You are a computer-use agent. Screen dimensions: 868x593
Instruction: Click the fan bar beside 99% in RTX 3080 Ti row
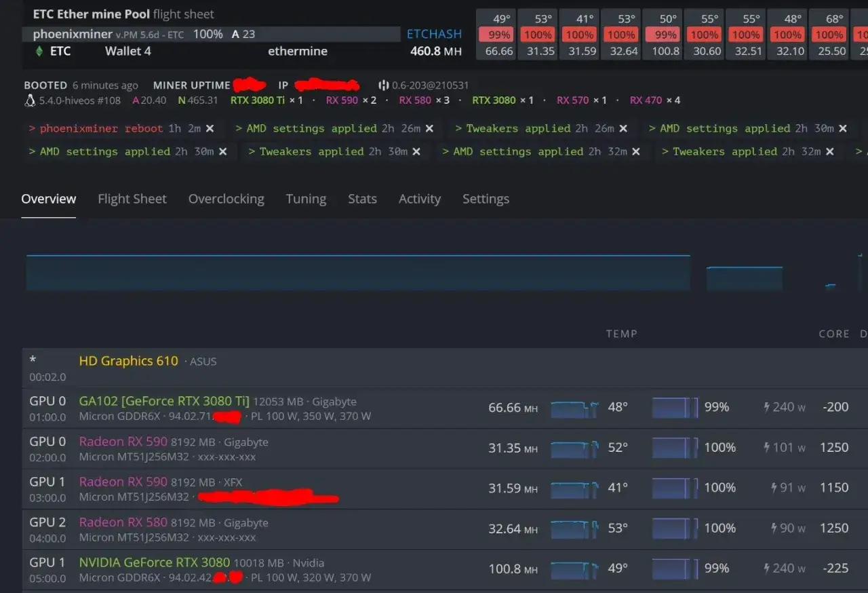pos(675,408)
